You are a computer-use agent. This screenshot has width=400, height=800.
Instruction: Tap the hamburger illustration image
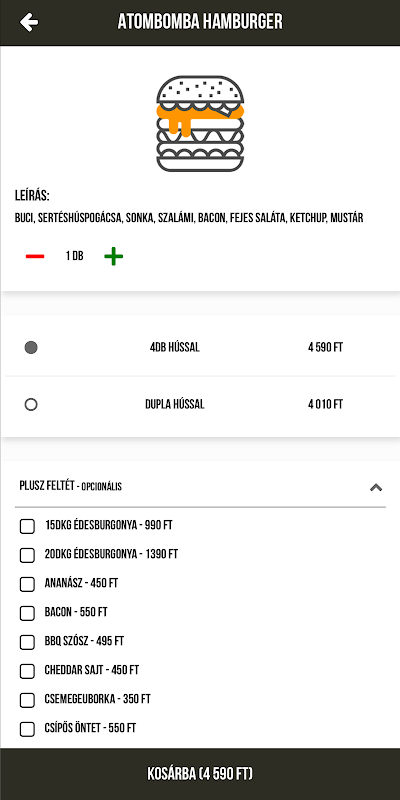pos(200,123)
